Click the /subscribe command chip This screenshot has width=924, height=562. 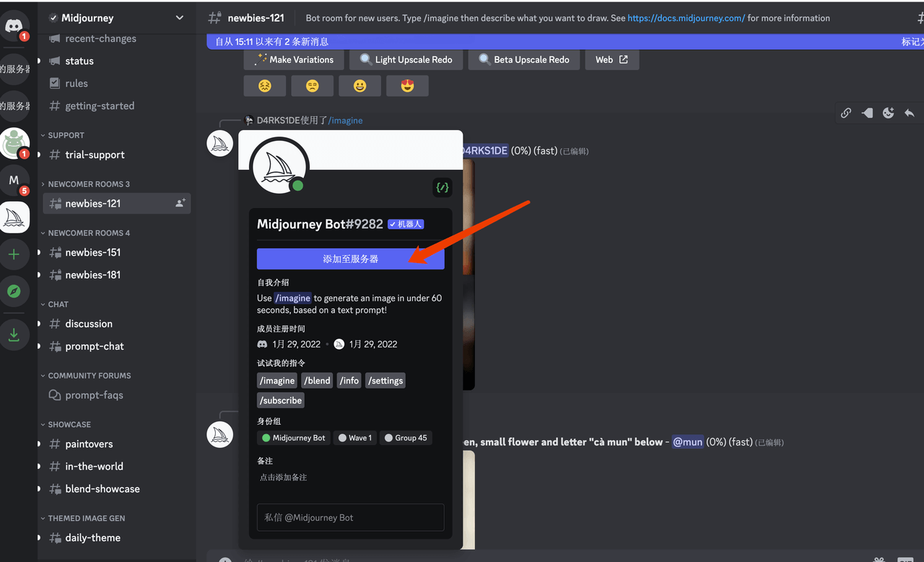[281, 400]
